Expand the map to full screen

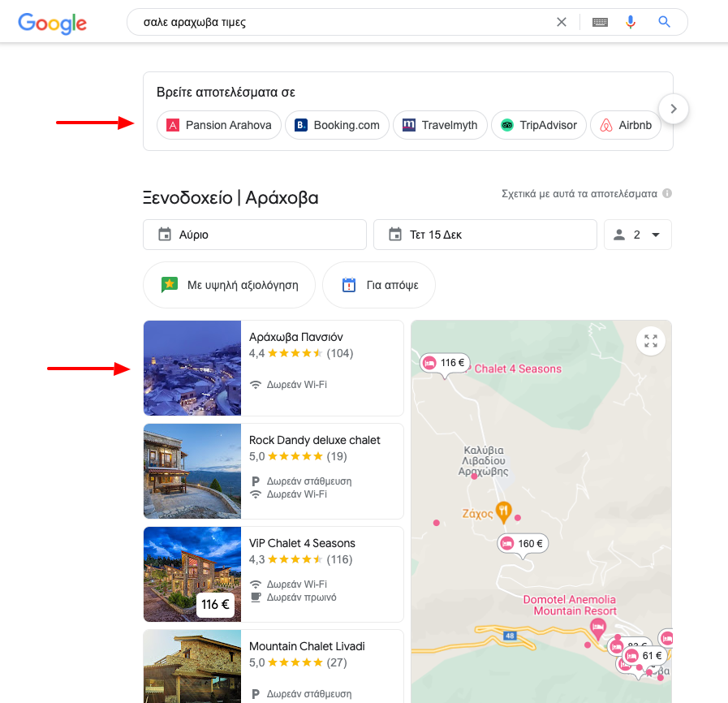650,341
